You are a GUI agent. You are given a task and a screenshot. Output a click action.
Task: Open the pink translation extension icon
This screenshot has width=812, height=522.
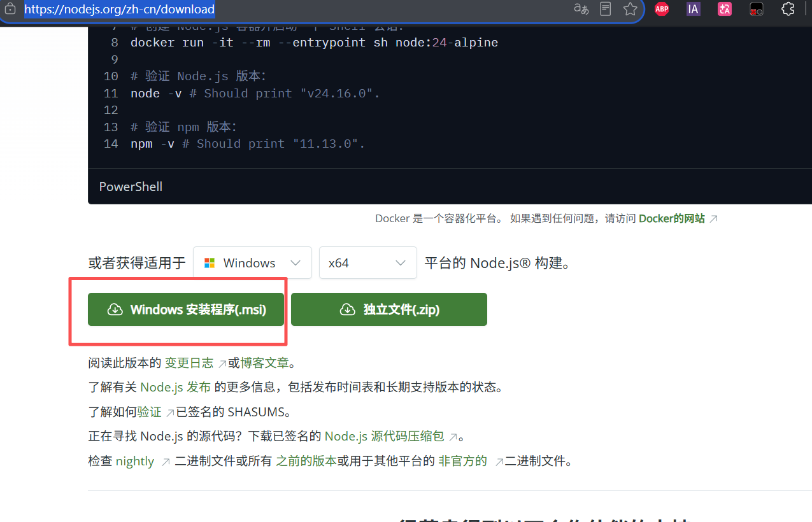725,9
